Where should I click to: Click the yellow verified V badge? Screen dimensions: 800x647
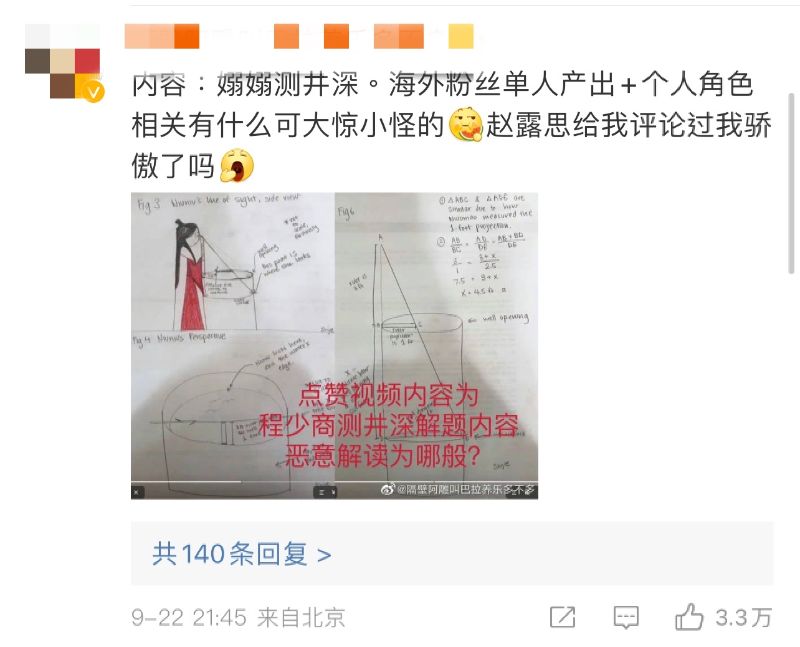coord(93,92)
